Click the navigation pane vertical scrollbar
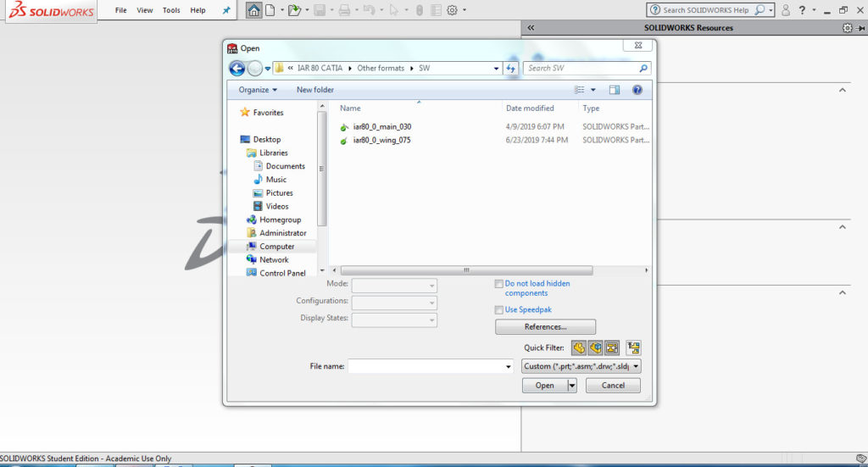The width and height of the screenshot is (868, 467). [x=321, y=169]
